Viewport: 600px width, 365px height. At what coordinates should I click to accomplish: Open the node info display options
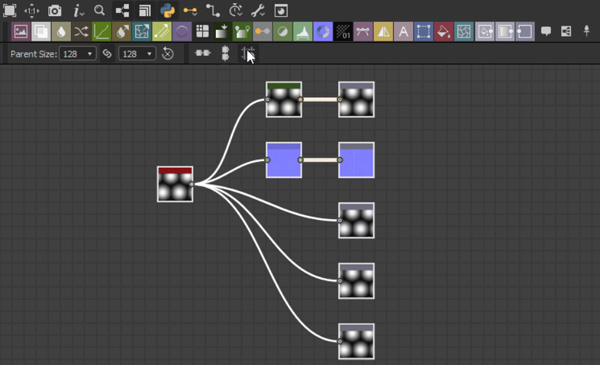[x=78, y=11]
